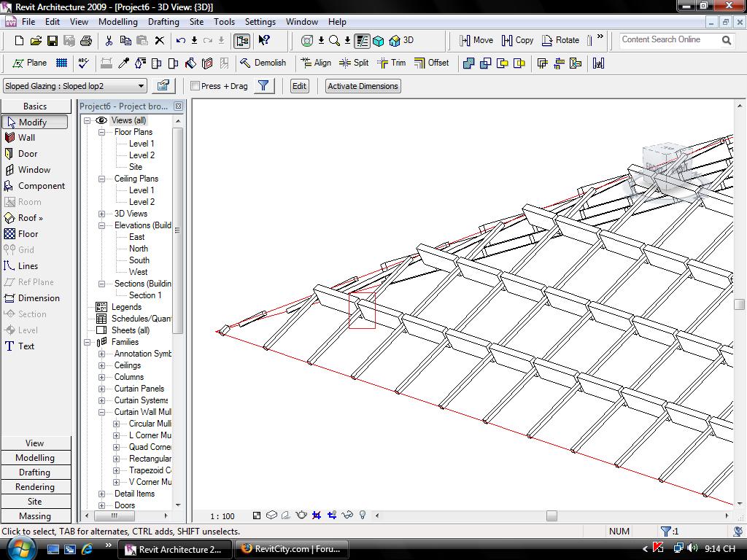Click the Align tool in toolbar
The height and width of the screenshot is (560, 747).
315,63
